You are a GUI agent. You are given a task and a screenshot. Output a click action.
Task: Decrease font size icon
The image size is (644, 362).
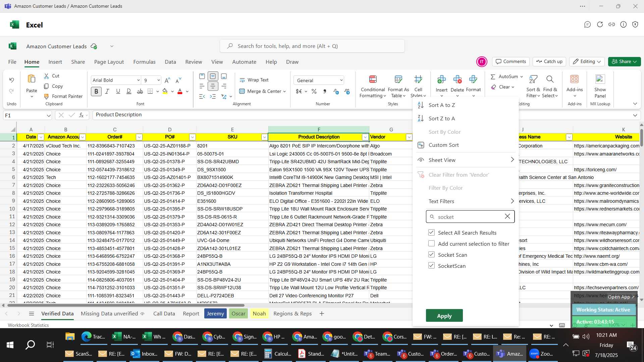178,80
